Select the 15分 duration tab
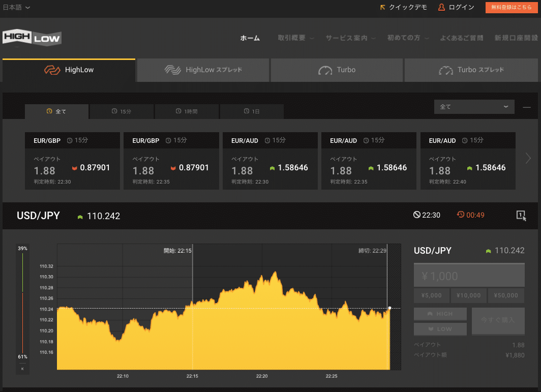 coord(122,111)
